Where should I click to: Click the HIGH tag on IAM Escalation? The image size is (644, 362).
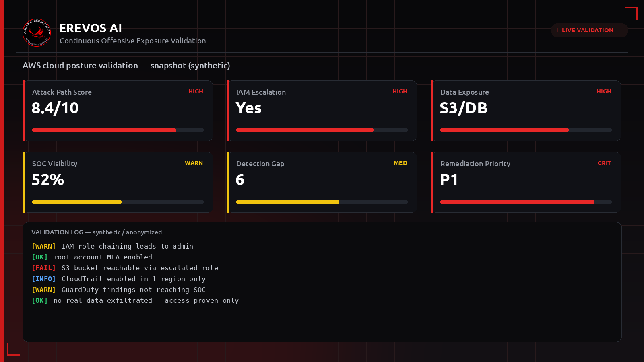(x=400, y=91)
